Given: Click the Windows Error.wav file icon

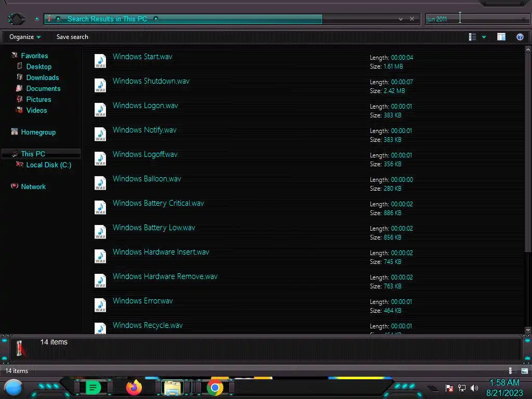Looking at the screenshot, I should click(x=100, y=305).
